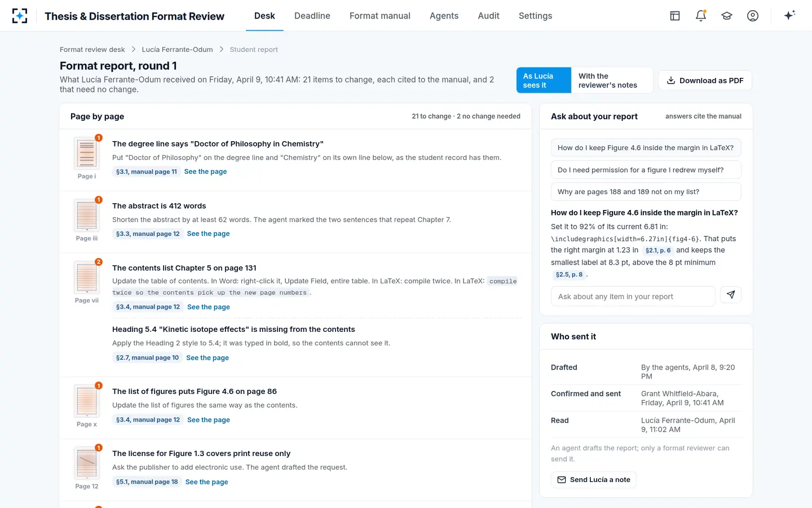Switch view to "As Lucía sees it"
This screenshot has width=812, height=508.
[x=544, y=80]
